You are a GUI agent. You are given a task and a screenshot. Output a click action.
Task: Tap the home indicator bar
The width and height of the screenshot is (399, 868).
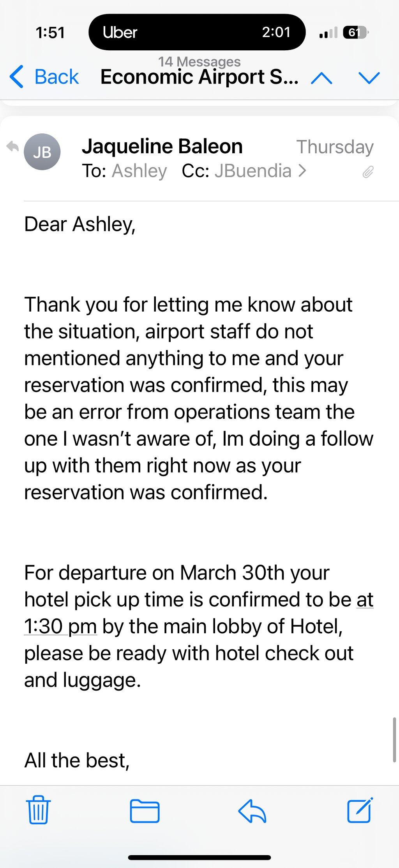pos(199,857)
